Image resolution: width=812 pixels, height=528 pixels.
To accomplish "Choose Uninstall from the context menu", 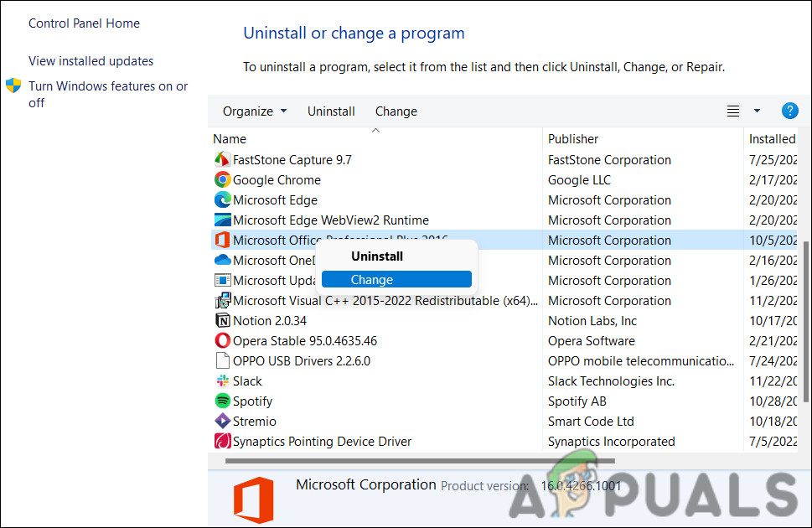I will pyautogui.click(x=376, y=256).
